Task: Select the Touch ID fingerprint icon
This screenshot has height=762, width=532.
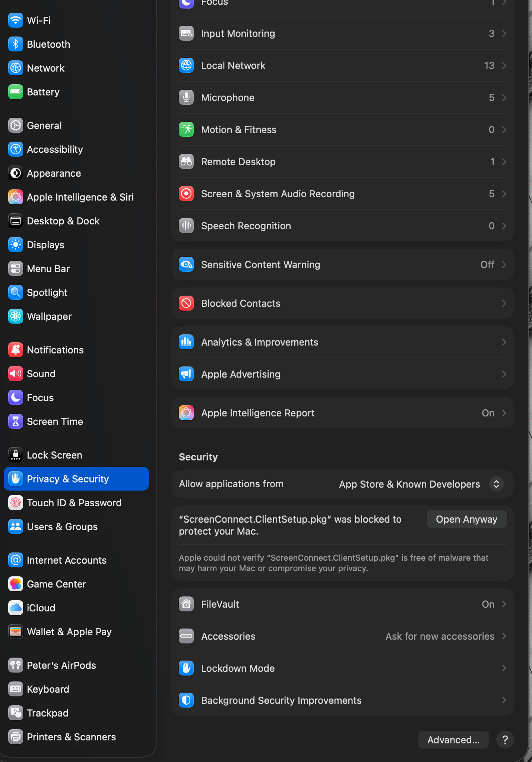Action: pyautogui.click(x=16, y=503)
